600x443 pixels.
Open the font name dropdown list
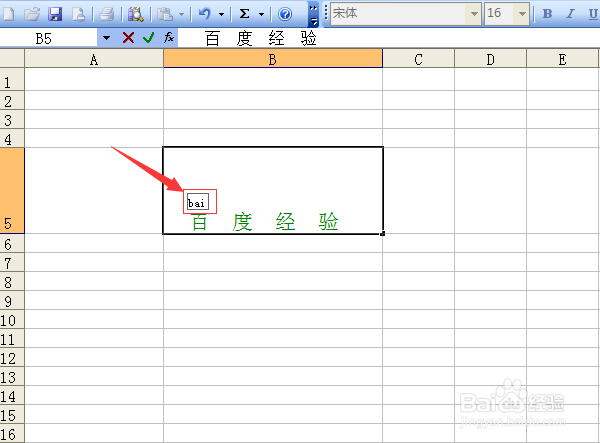click(x=474, y=14)
